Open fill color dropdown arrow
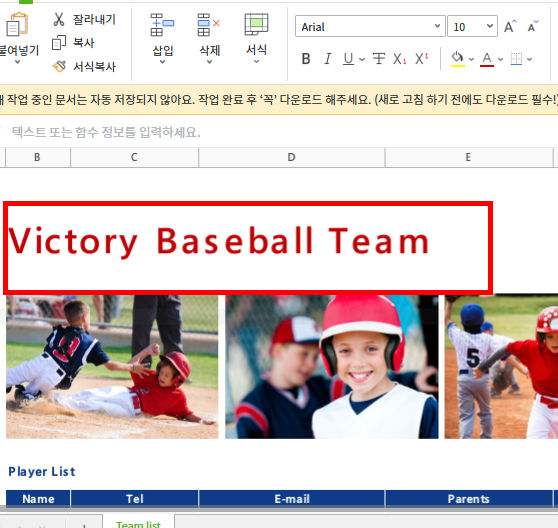The image size is (558, 528). (x=472, y=59)
